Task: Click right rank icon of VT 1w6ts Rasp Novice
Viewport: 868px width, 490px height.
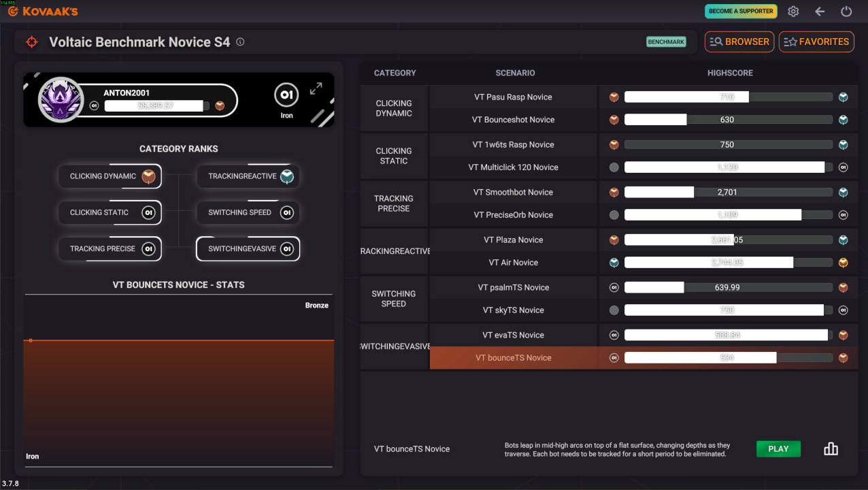Action: [844, 145]
